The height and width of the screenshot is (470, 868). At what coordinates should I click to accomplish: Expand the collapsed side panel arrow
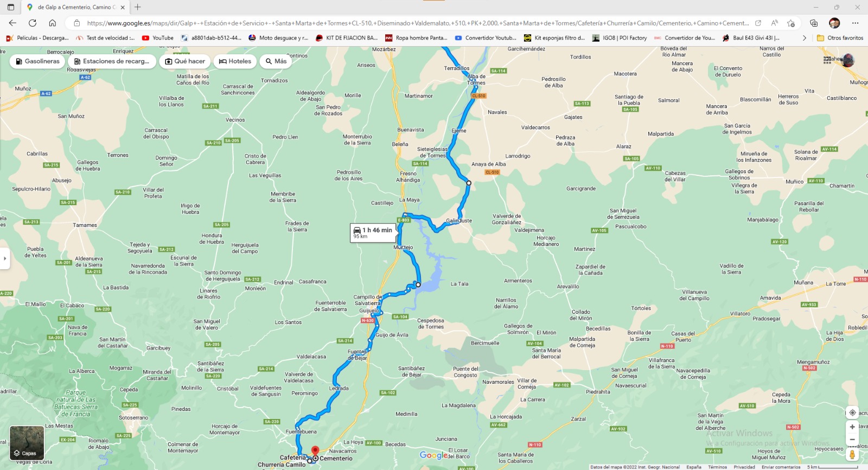tap(5, 258)
